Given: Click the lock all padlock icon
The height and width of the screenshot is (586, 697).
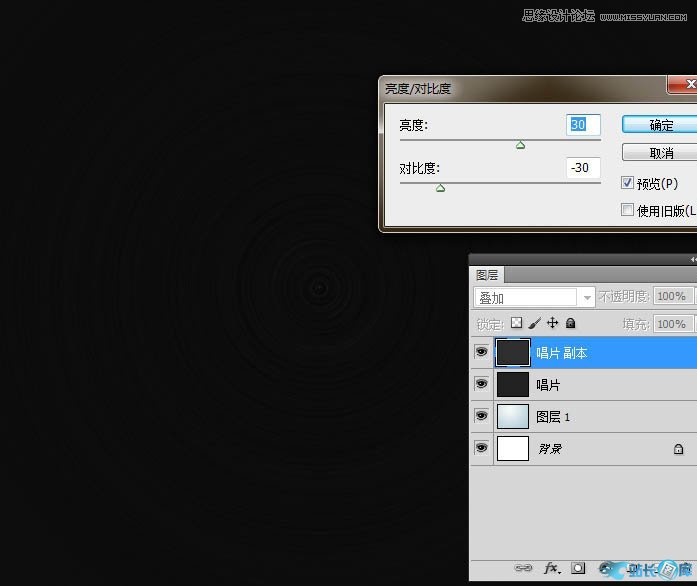Looking at the screenshot, I should (x=570, y=324).
